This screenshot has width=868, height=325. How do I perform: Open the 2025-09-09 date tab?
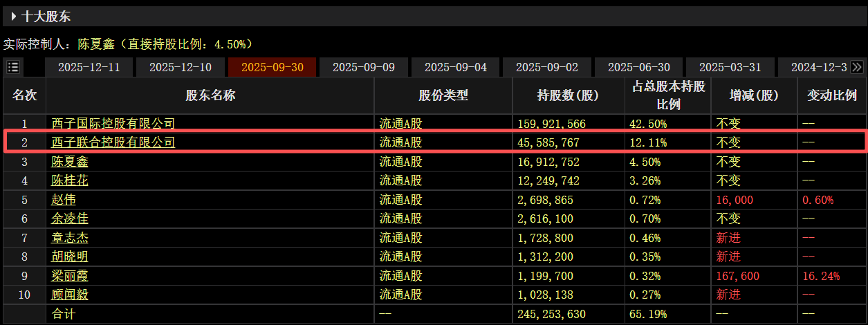(x=364, y=67)
